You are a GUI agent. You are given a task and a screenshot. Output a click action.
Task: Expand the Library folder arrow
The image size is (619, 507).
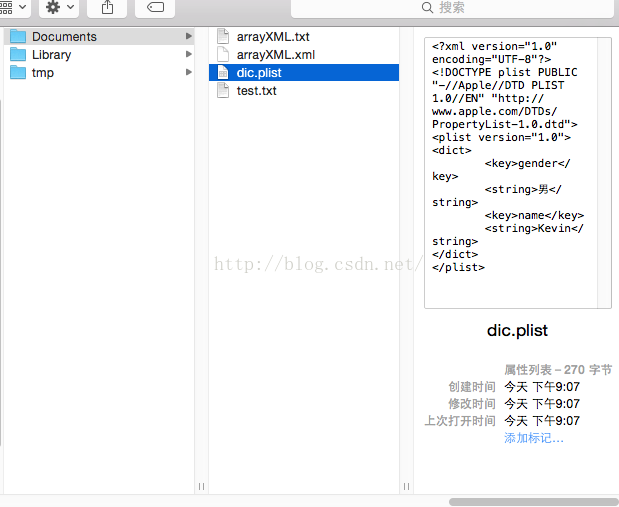(x=189, y=54)
